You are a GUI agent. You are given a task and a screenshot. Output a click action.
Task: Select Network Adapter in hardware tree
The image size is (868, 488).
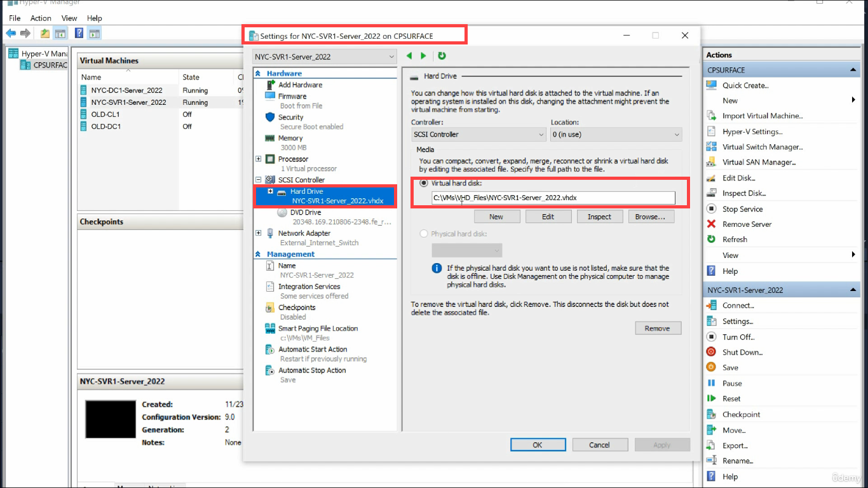point(304,233)
